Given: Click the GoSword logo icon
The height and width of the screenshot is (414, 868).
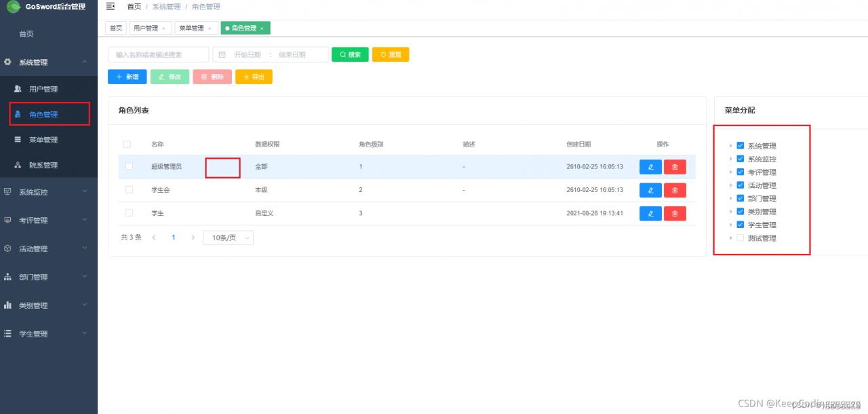Looking at the screenshot, I should 14,7.
